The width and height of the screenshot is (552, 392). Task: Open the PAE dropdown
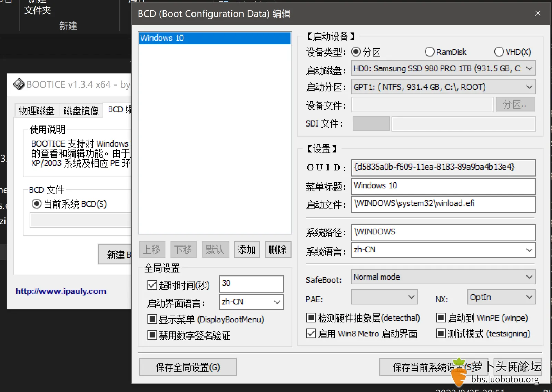point(384,297)
